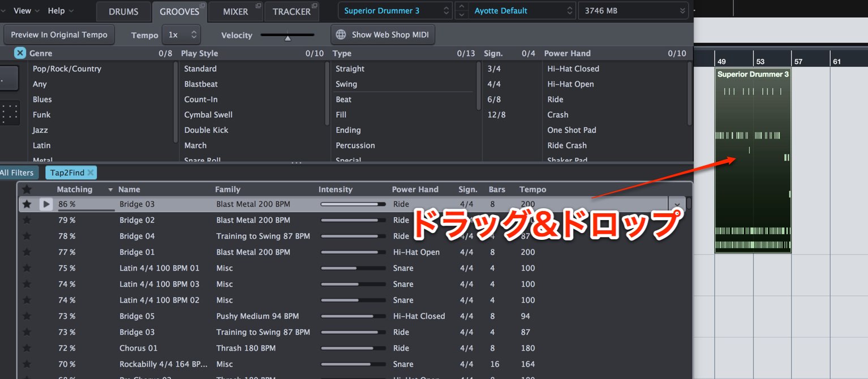Select Blastbeat play style filter

201,84
